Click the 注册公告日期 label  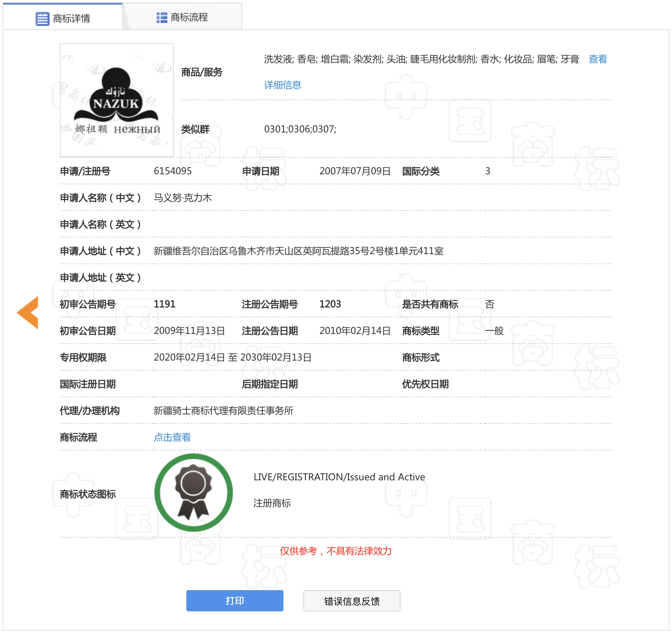(270, 331)
